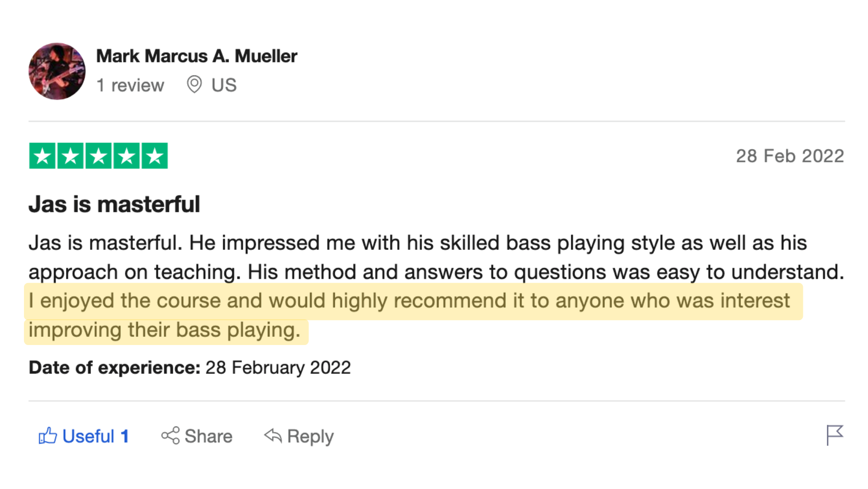Click the 'US' country label
The height and width of the screenshot is (489, 868).
click(224, 85)
